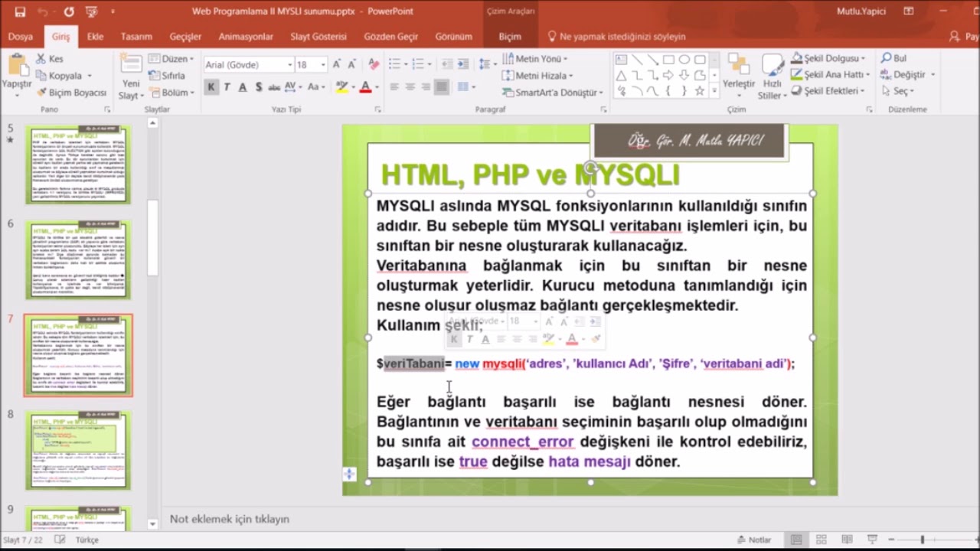Open Notlar notes pane in status bar

753,540
